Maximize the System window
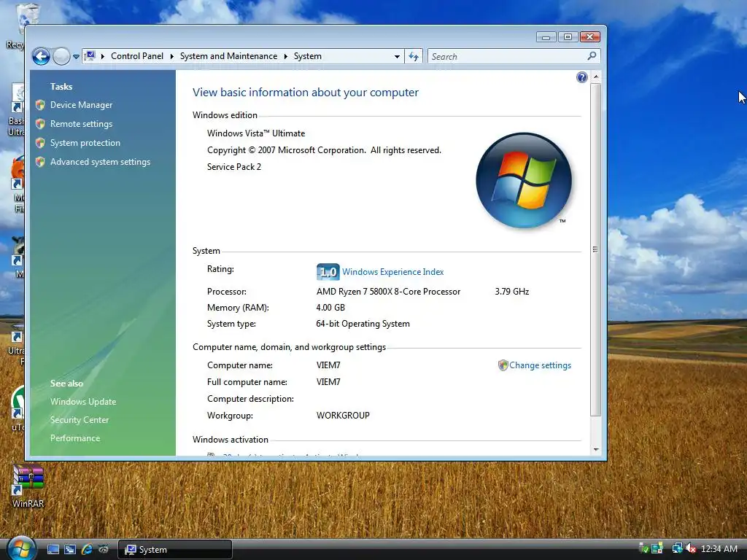This screenshot has height=560, width=747. pyautogui.click(x=568, y=37)
